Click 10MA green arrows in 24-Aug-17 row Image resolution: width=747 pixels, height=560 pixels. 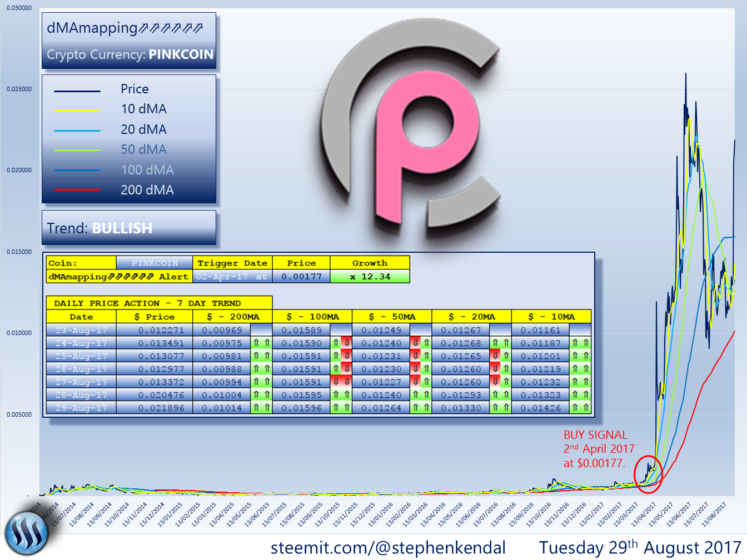pos(580,343)
